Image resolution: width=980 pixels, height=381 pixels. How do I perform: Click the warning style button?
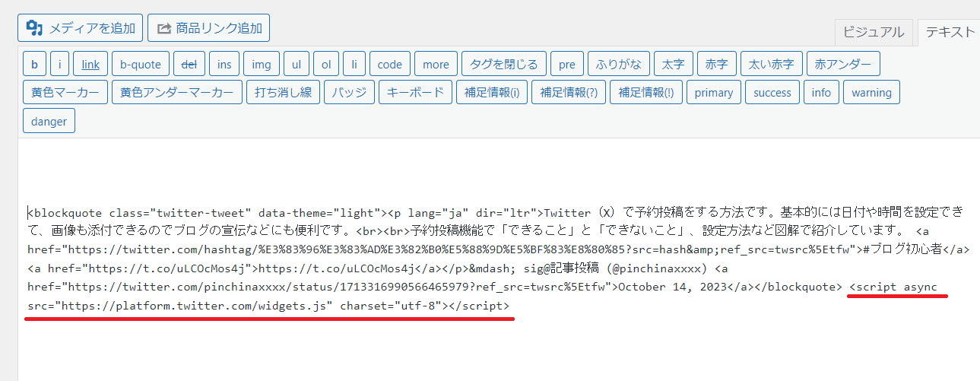pos(871,93)
